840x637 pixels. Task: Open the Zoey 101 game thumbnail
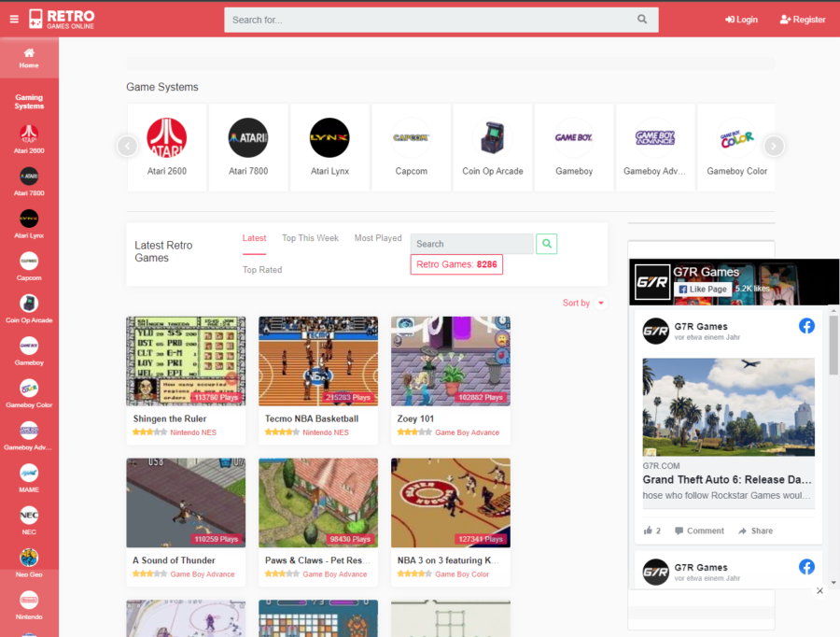pyautogui.click(x=450, y=361)
